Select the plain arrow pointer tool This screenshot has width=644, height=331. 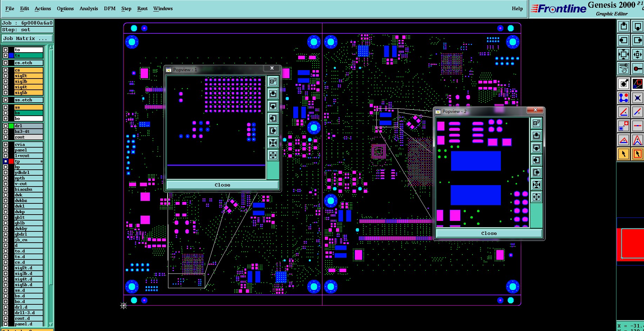click(624, 154)
